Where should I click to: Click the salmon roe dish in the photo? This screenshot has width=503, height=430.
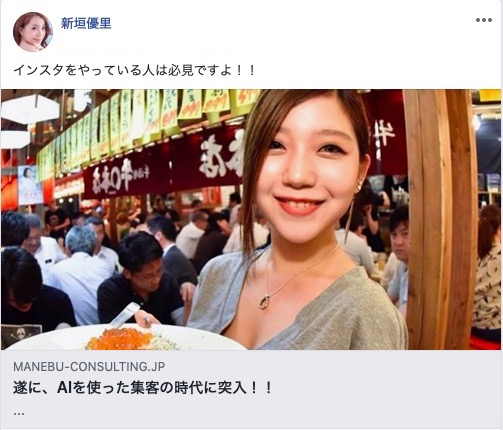pos(120,339)
